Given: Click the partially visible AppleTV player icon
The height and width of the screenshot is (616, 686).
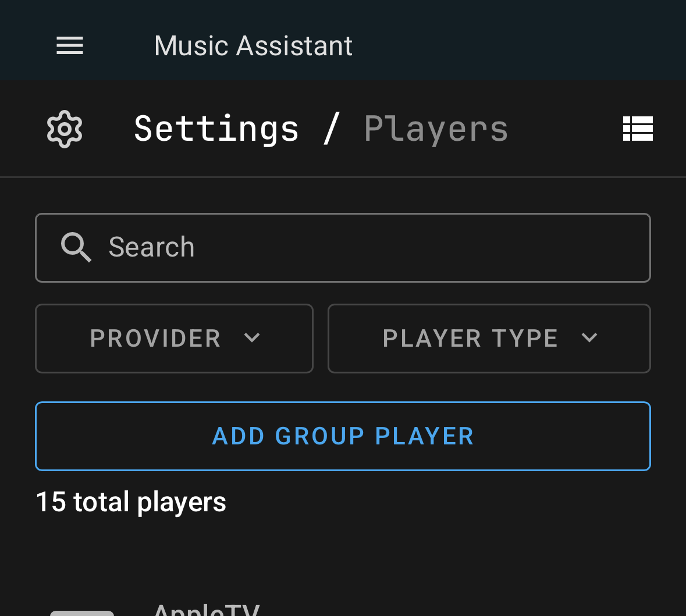Looking at the screenshot, I should pyautogui.click(x=81, y=612).
